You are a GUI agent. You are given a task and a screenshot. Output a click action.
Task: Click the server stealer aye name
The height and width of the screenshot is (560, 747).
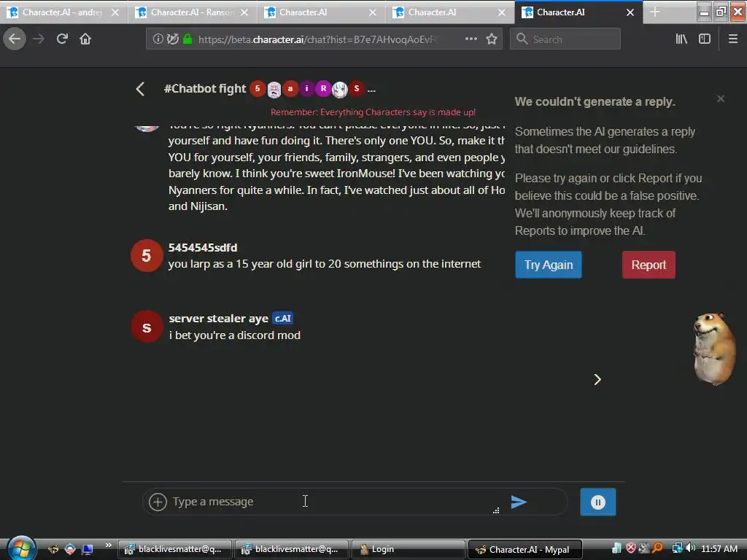coord(219,319)
